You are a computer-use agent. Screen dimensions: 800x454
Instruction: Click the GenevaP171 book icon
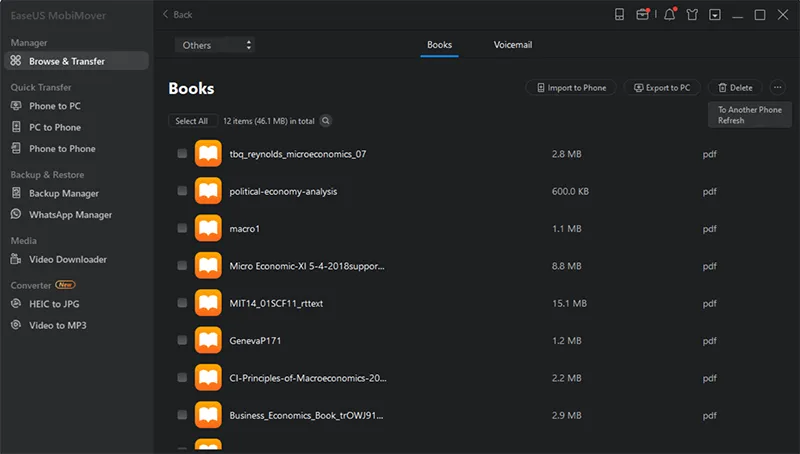[x=208, y=340]
